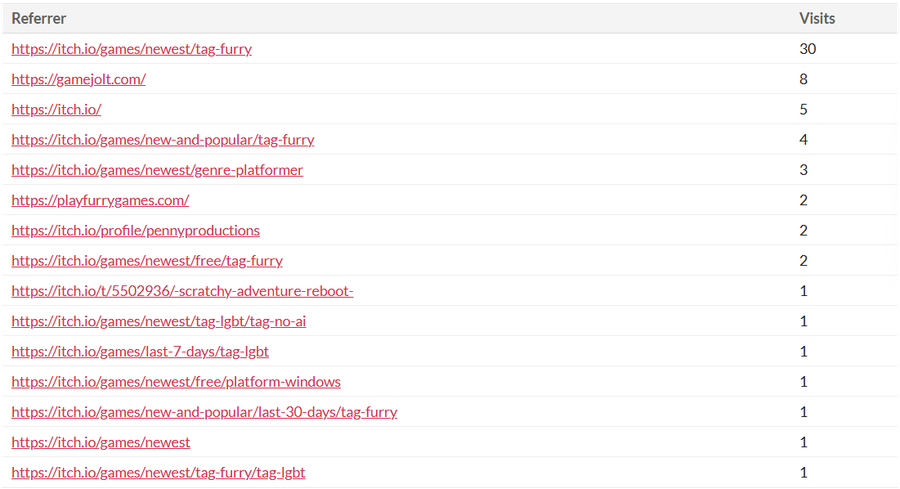
Task: Follow the new-and-popular/tag-furry link
Action: pos(162,140)
